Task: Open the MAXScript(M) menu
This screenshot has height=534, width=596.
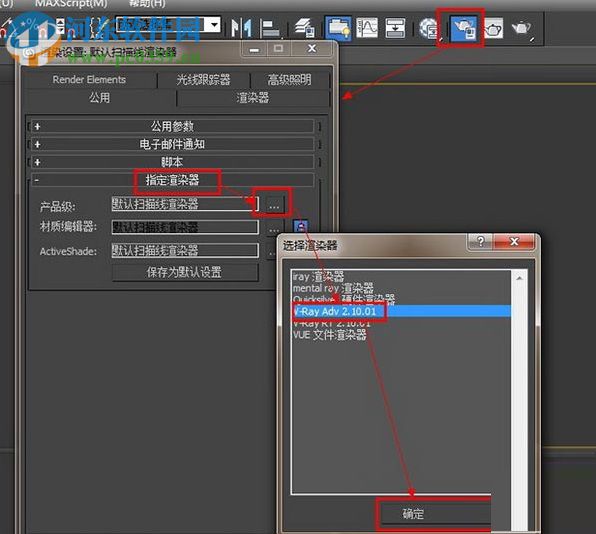Action: point(71,4)
